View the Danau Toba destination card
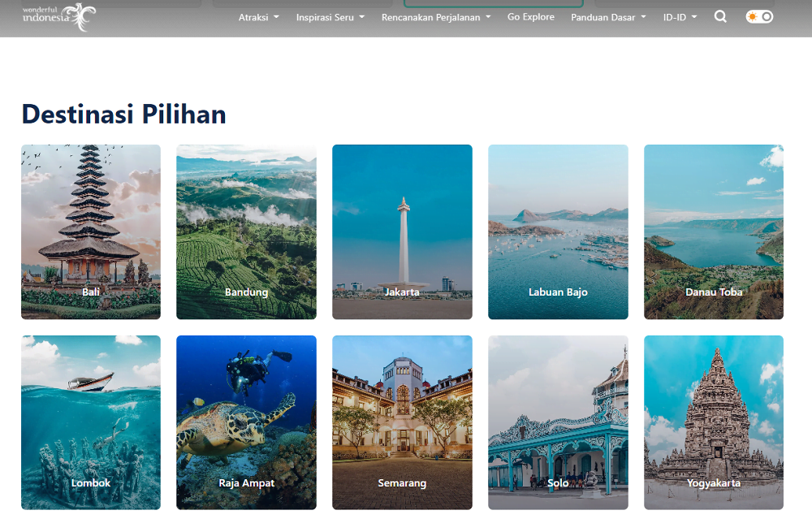812x519 pixels. [714, 231]
